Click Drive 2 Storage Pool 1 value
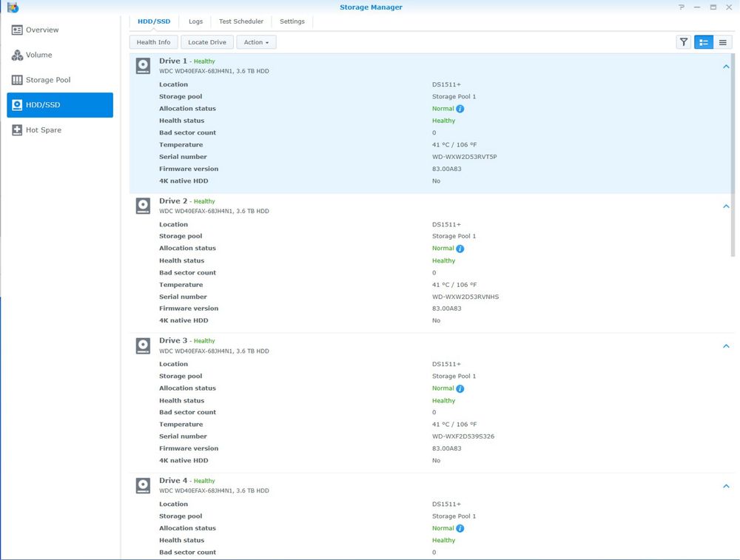The height and width of the screenshot is (560, 740). (x=454, y=237)
